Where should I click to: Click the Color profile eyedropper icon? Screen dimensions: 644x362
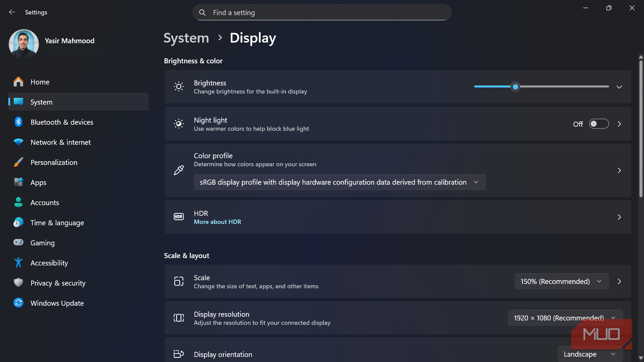[x=179, y=170]
